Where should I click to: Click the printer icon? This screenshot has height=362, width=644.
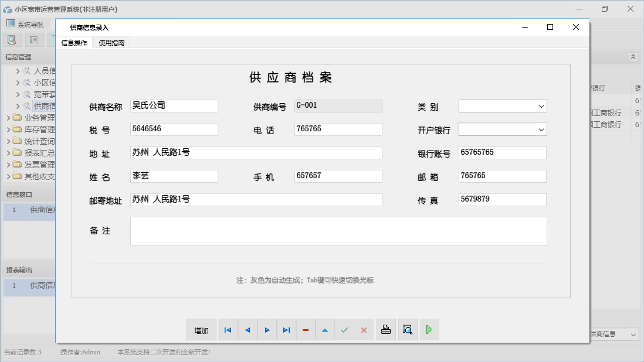pyautogui.click(x=386, y=330)
